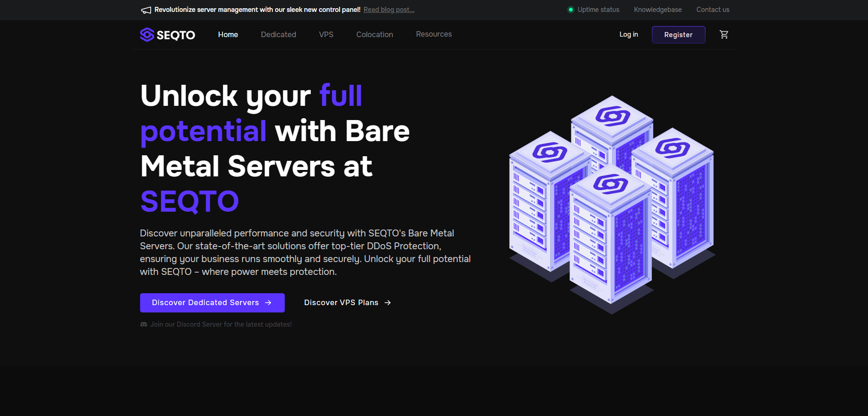Click the megaphone announcement icon

(x=146, y=10)
